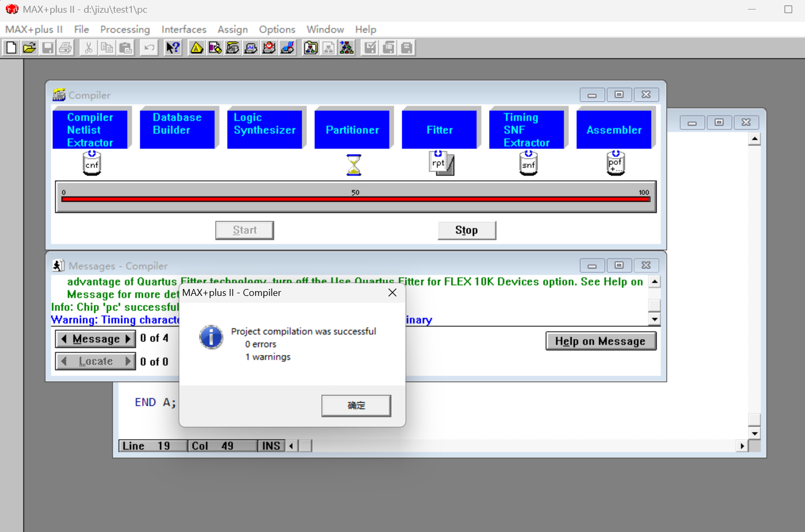Click the Project Save and Compile icon

pos(388,48)
